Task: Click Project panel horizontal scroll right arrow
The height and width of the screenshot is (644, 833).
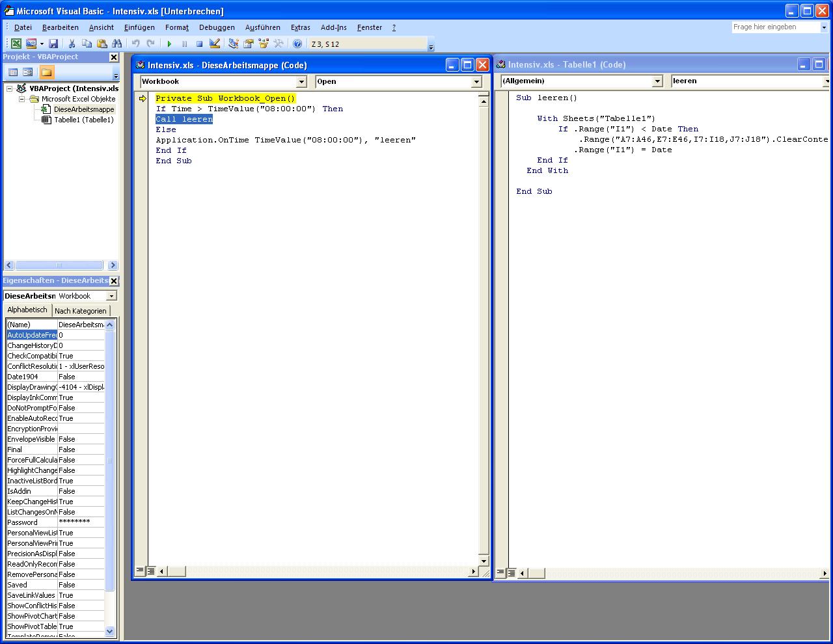Action: point(113,265)
